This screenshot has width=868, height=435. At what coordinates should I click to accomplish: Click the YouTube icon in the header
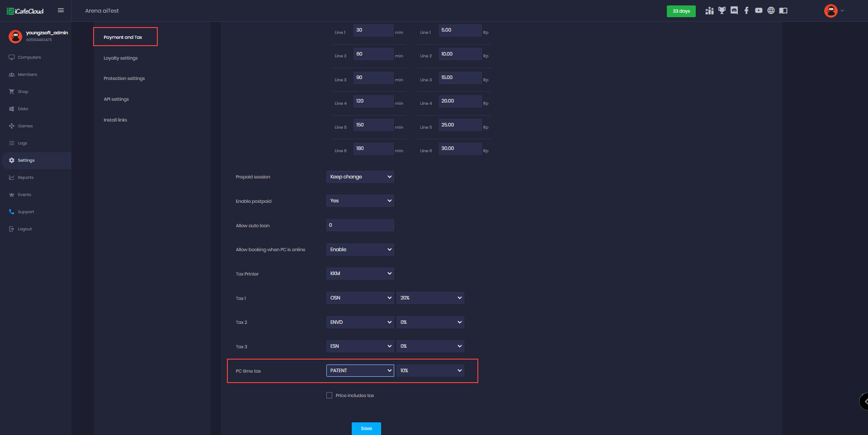[759, 11]
